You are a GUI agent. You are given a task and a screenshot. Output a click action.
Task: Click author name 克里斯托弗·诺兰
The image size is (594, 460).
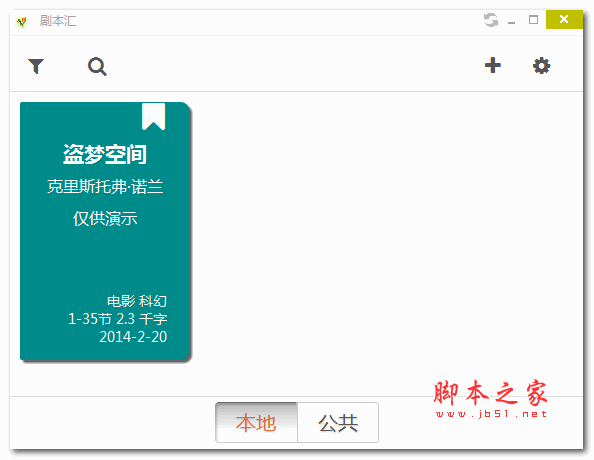(105, 186)
